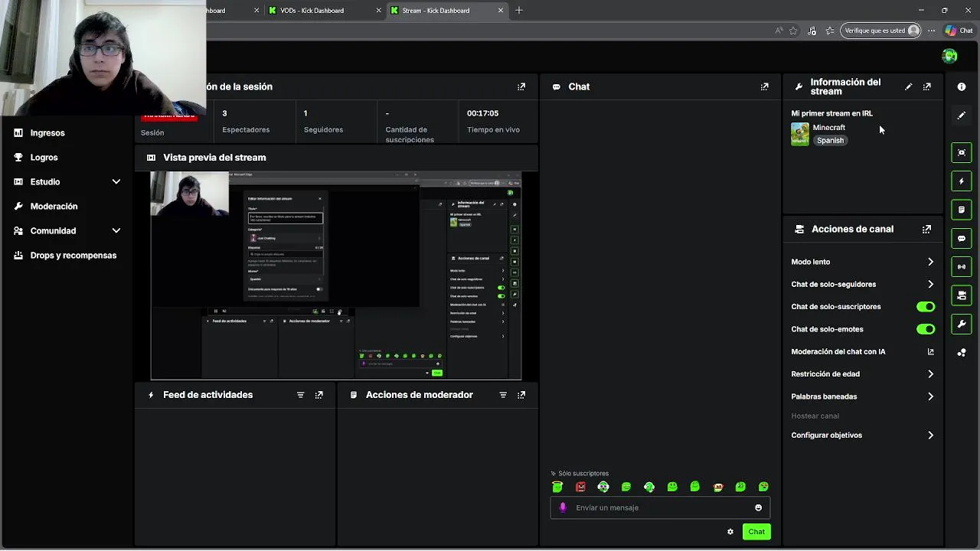The image size is (980, 551).
Task: Open external link for Moderación del chat con IA
Action: (x=931, y=352)
